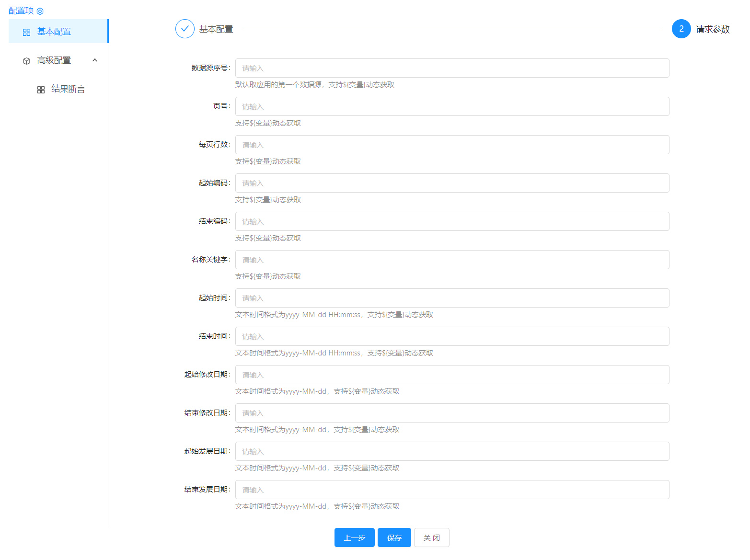Open the 基本配置 sidebar menu item
750x560 pixels.
point(54,32)
